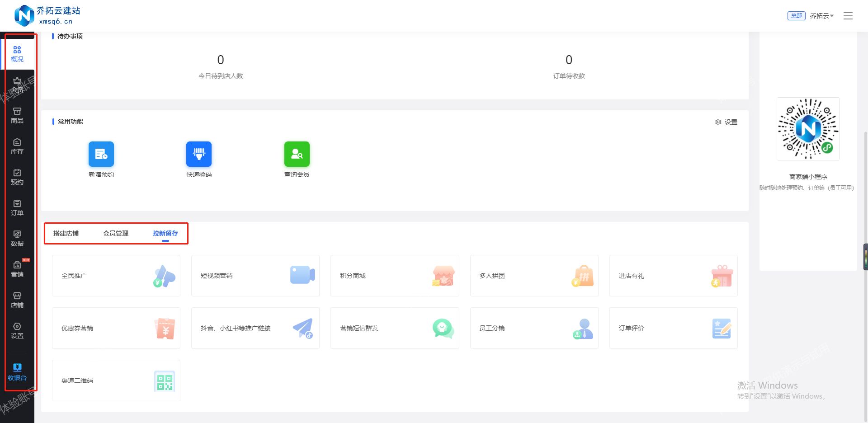The width and height of the screenshot is (868, 423).
Task: Open the 全民推广 card
Action: (116, 276)
